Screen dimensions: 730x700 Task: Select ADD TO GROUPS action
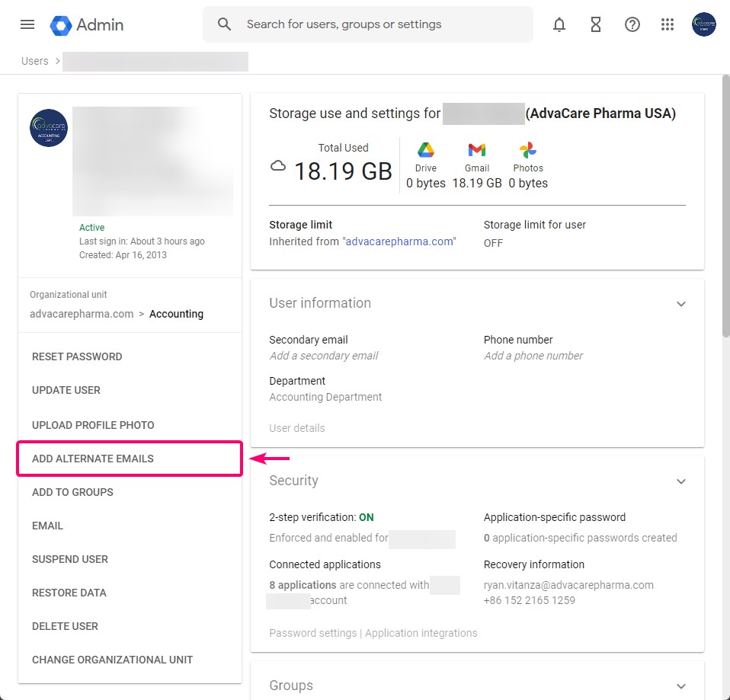point(72,492)
